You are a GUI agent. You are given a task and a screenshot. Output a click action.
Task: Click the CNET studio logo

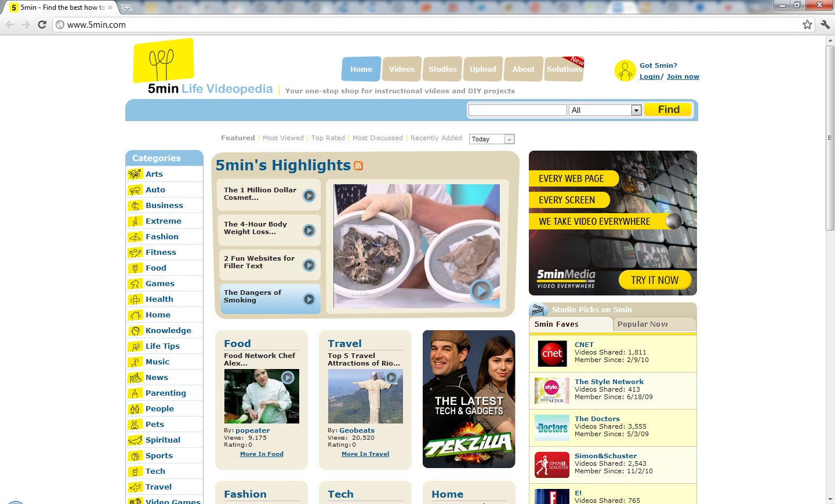[552, 353]
